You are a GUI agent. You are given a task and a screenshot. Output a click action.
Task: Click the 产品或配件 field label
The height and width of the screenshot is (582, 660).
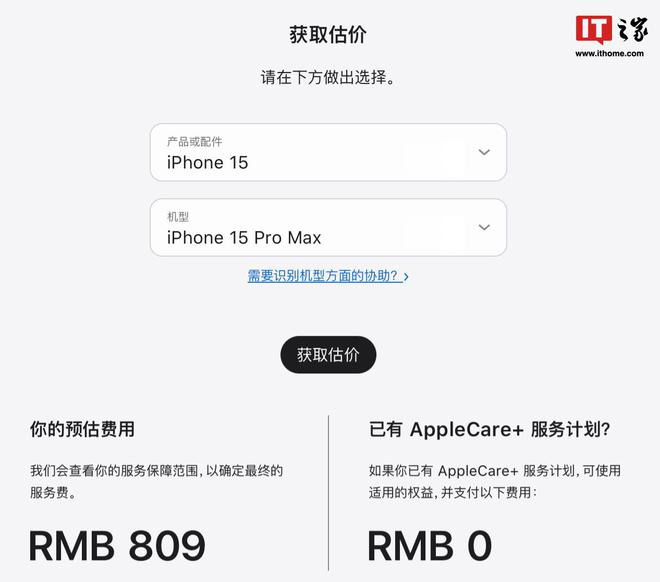pyautogui.click(x=194, y=141)
